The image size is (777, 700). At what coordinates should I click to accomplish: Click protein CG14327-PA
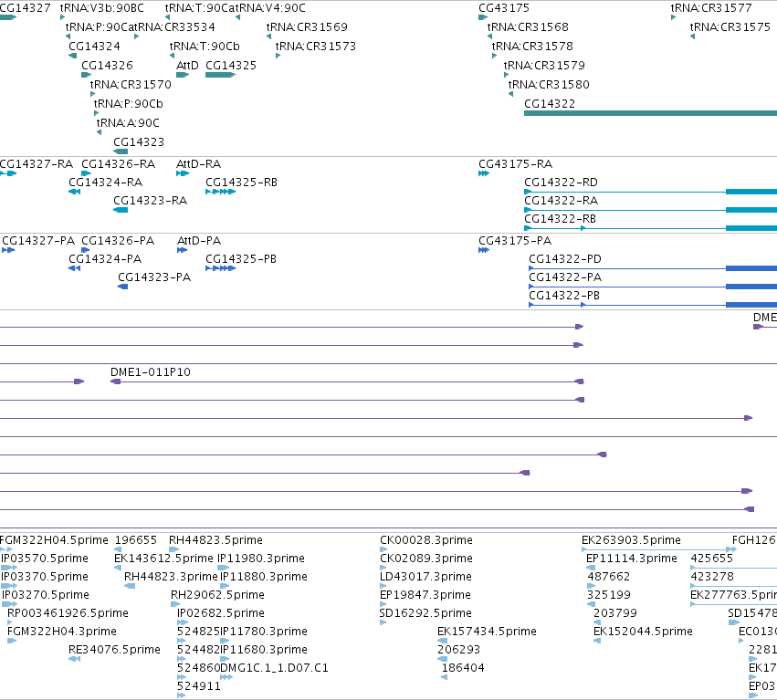pyautogui.click(x=8, y=250)
